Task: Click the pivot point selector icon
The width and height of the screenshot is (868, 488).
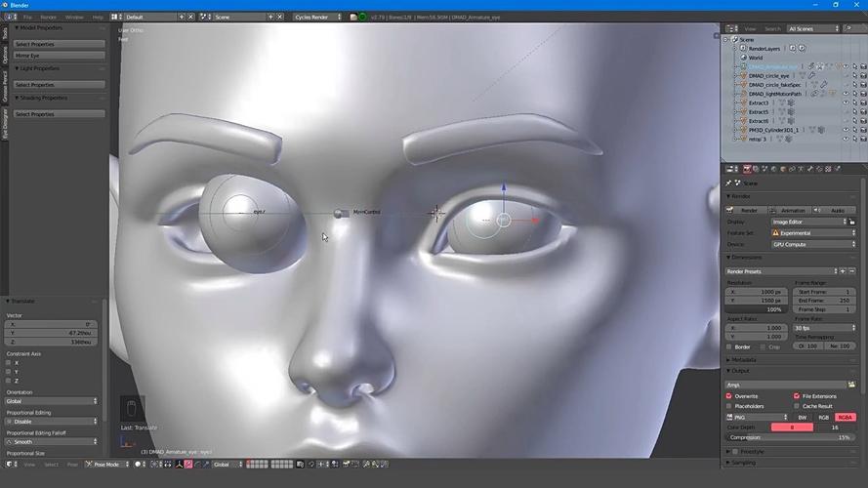Action: coord(154,465)
